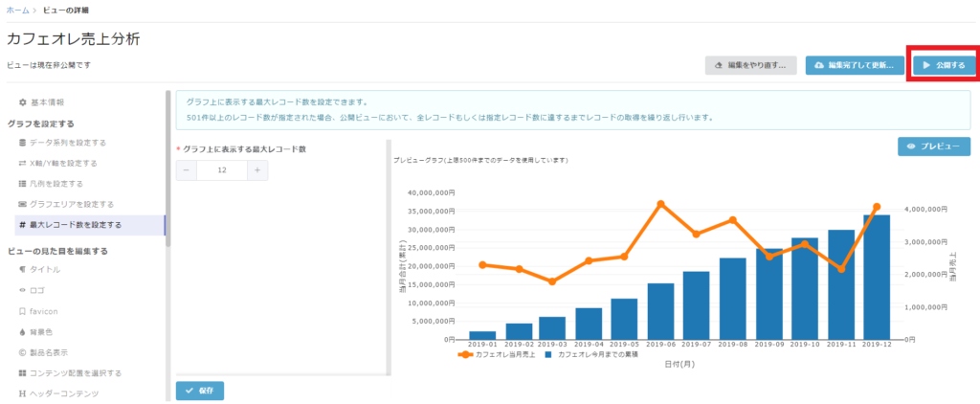This screenshot has height=404, width=980.
Task: Click paragraph icon beside タイトル
Action: [23, 270]
